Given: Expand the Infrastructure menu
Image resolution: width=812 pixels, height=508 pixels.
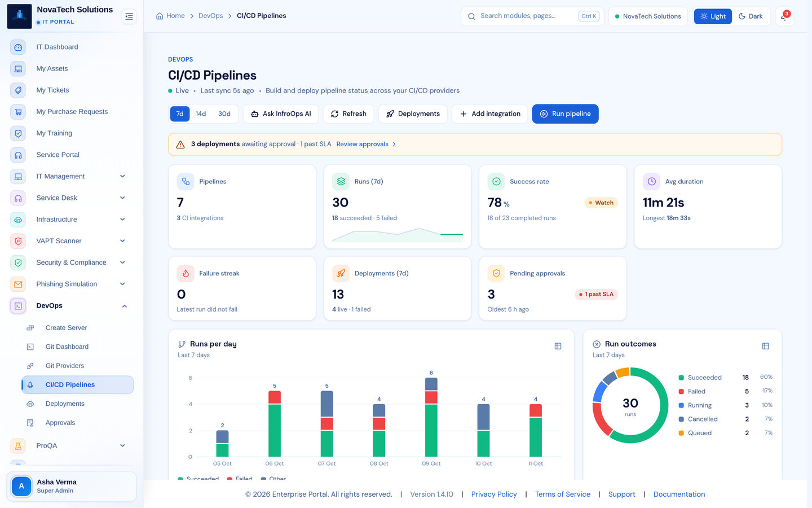Looking at the screenshot, I should (x=122, y=219).
